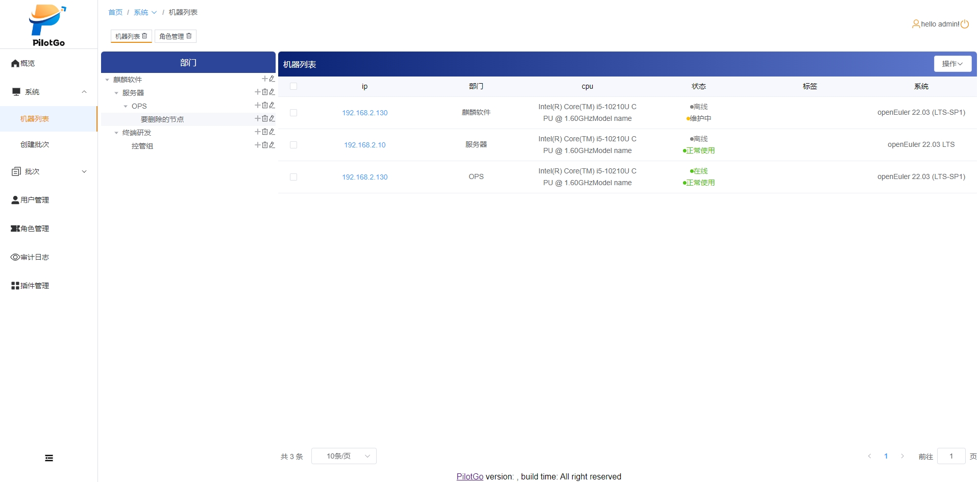Open the 192.168.2.10 machine link
The image size is (980, 482).
point(364,145)
